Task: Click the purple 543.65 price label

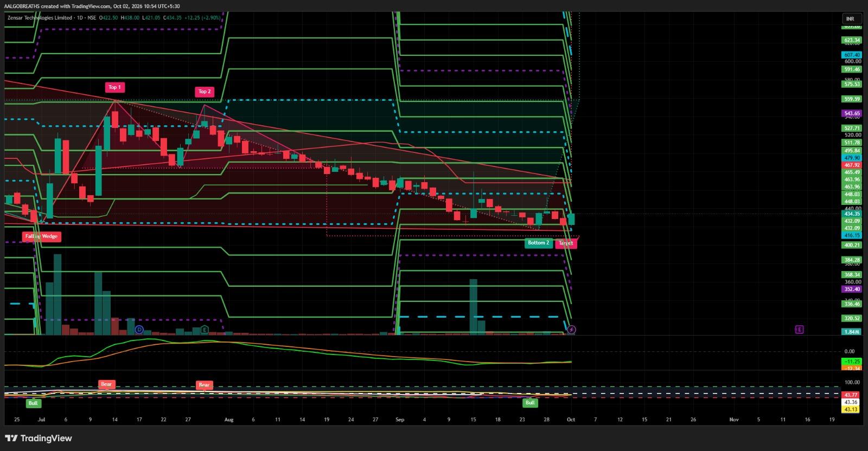Action: click(852, 114)
